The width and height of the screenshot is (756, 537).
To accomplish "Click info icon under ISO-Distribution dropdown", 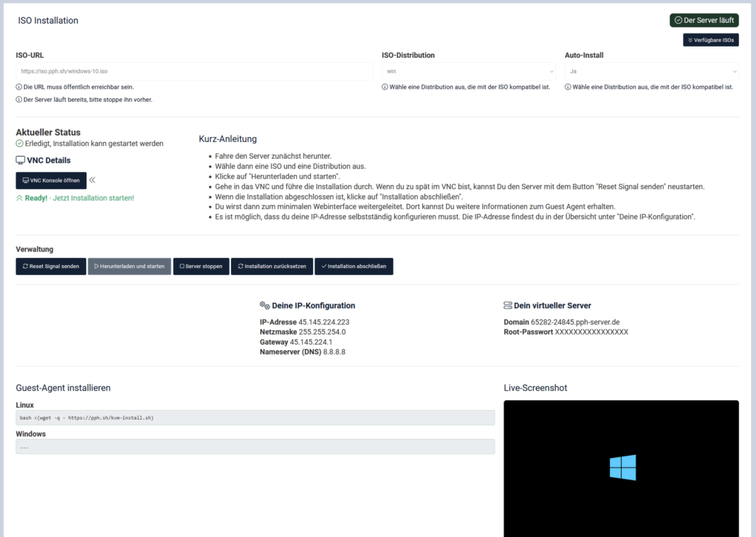I will tap(385, 87).
